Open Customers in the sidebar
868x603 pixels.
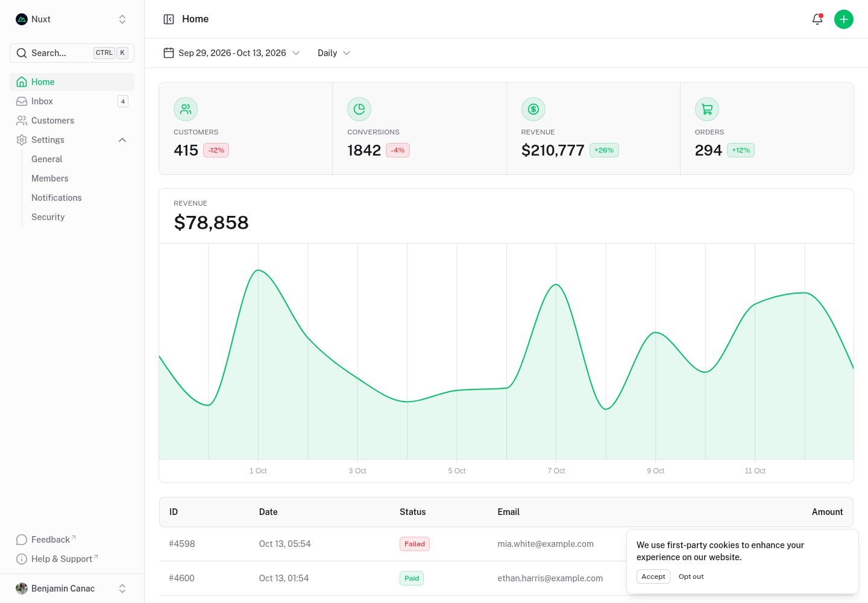(72, 121)
